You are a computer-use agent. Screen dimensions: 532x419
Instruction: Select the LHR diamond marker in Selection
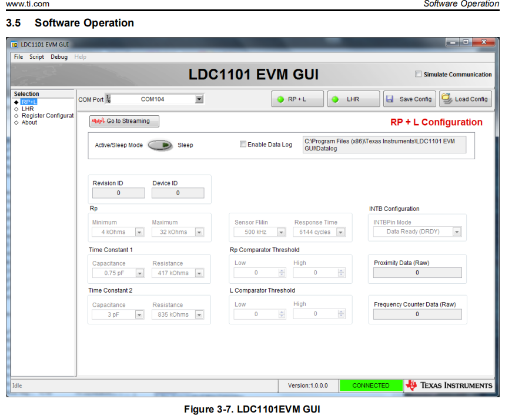(16, 109)
